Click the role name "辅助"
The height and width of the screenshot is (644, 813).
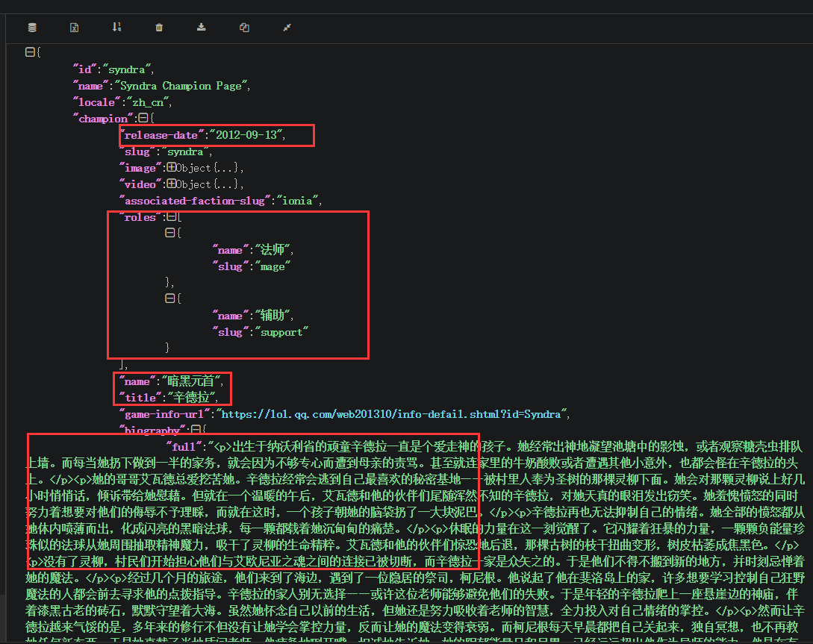pyautogui.click(x=272, y=316)
